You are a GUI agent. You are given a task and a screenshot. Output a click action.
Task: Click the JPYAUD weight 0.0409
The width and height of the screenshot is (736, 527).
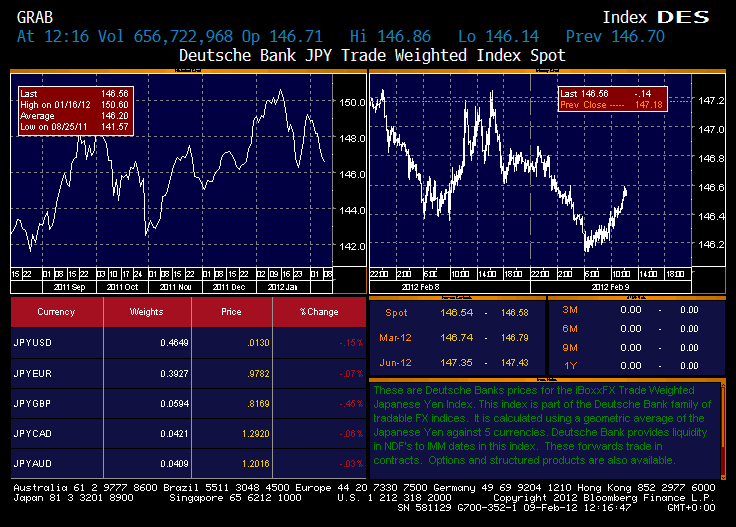[174, 464]
